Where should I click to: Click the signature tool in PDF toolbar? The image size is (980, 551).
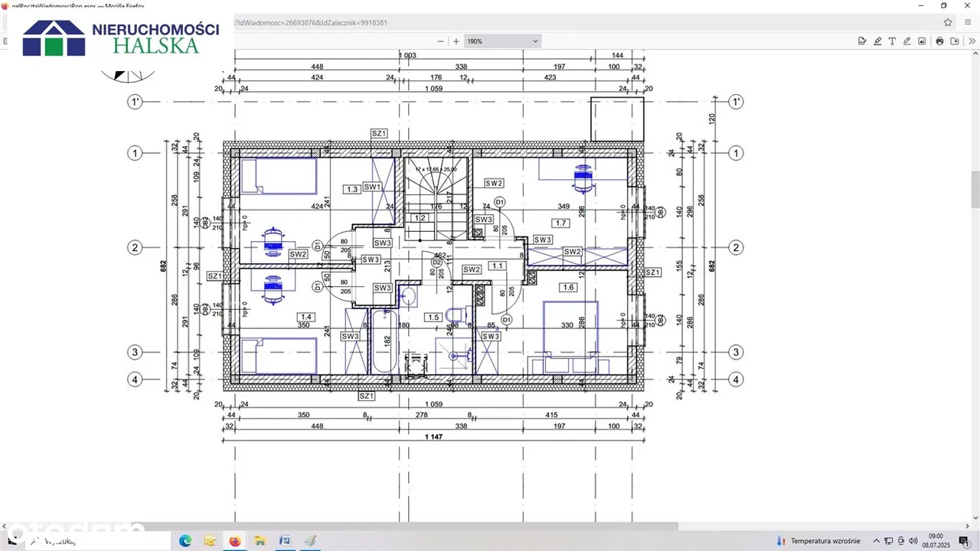click(x=863, y=41)
